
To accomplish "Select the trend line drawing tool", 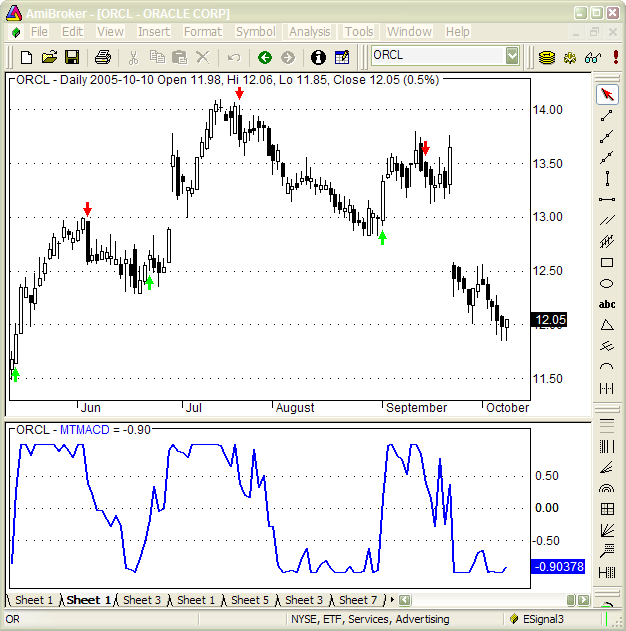I will 607,116.
